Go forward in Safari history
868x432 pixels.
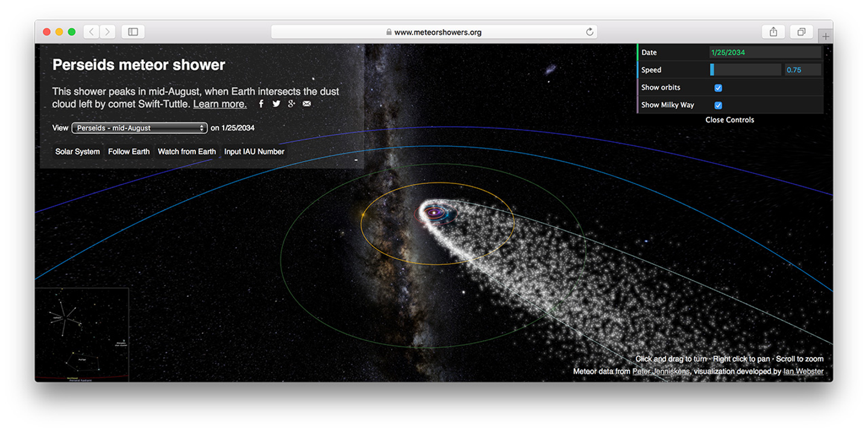[x=107, y=32]
